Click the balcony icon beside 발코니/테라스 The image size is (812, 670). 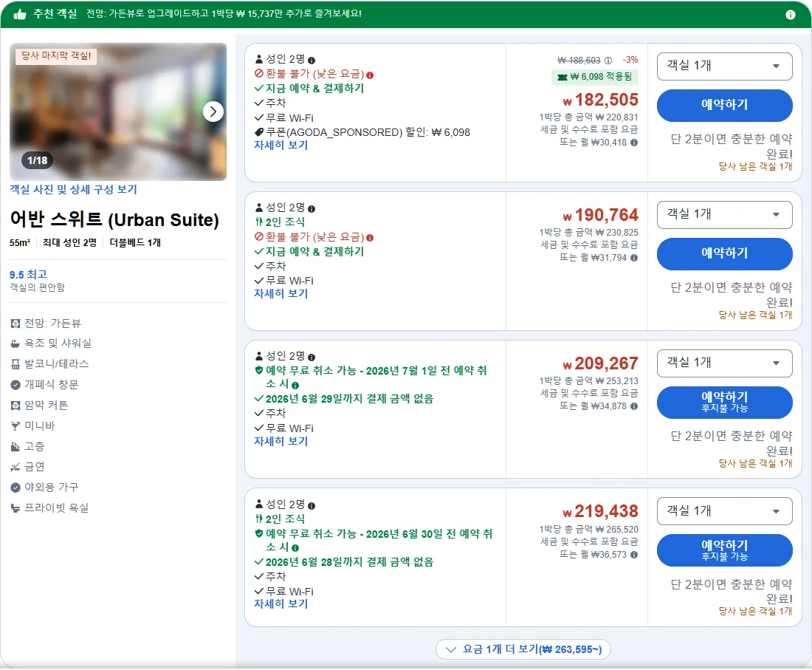[x=16, y=364]
